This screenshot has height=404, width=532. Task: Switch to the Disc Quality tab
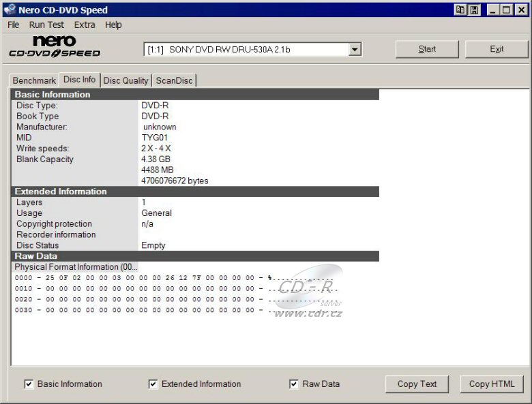[126, 80]
